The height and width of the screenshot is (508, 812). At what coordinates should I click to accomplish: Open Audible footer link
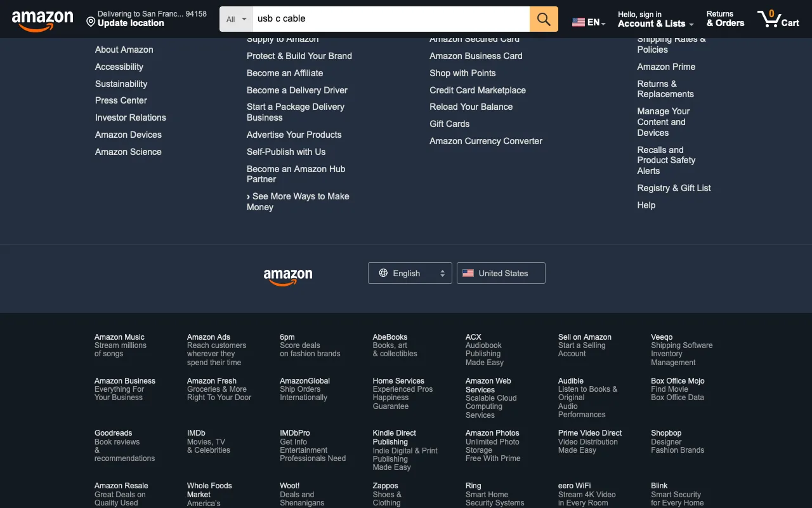[x=588, y=398]
